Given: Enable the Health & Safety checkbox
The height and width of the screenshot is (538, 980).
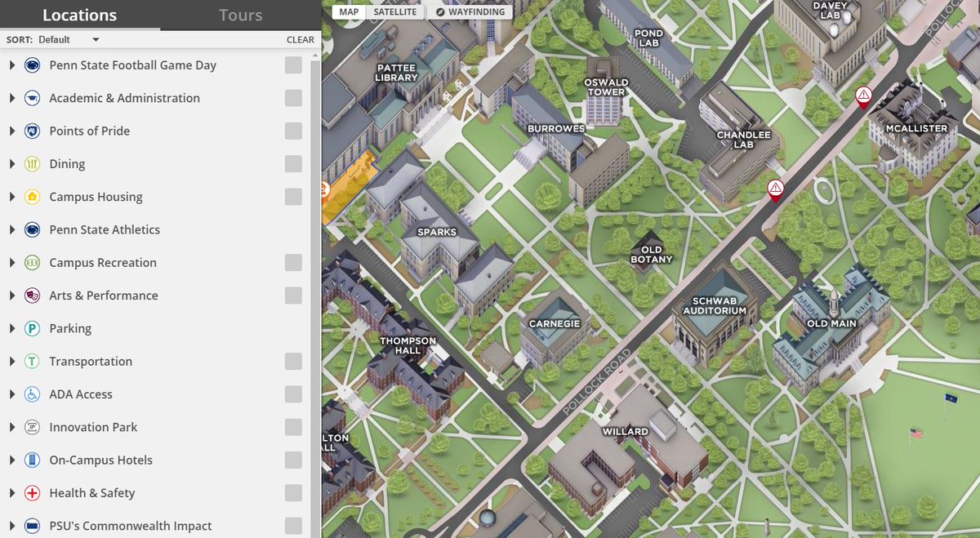Looking at the screenshot, I should click(293, 493).
